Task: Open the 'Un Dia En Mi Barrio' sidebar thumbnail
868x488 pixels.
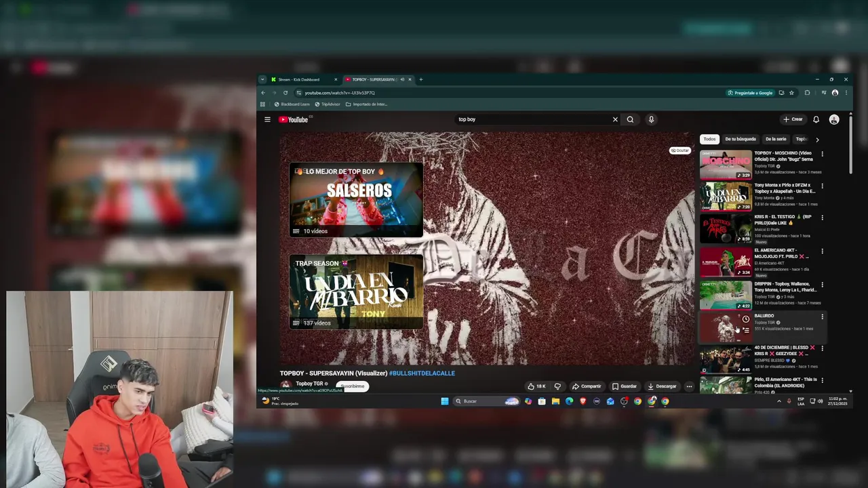Action: click(726, 197)
